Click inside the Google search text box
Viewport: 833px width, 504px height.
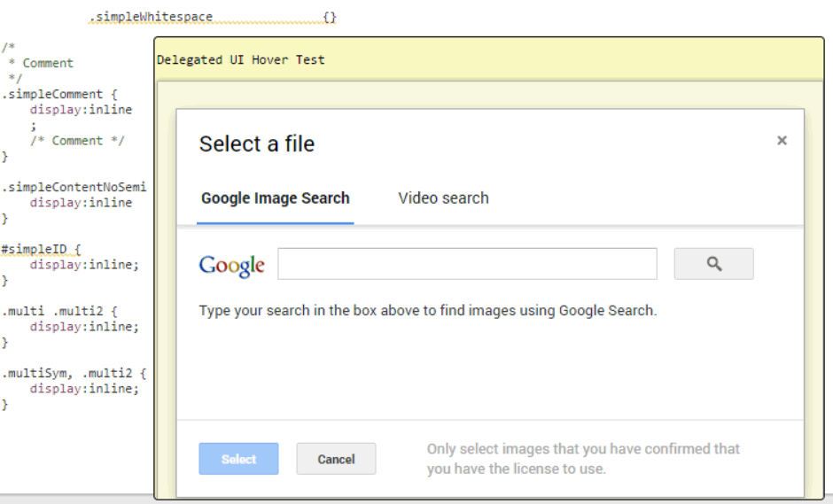[467, 264]
